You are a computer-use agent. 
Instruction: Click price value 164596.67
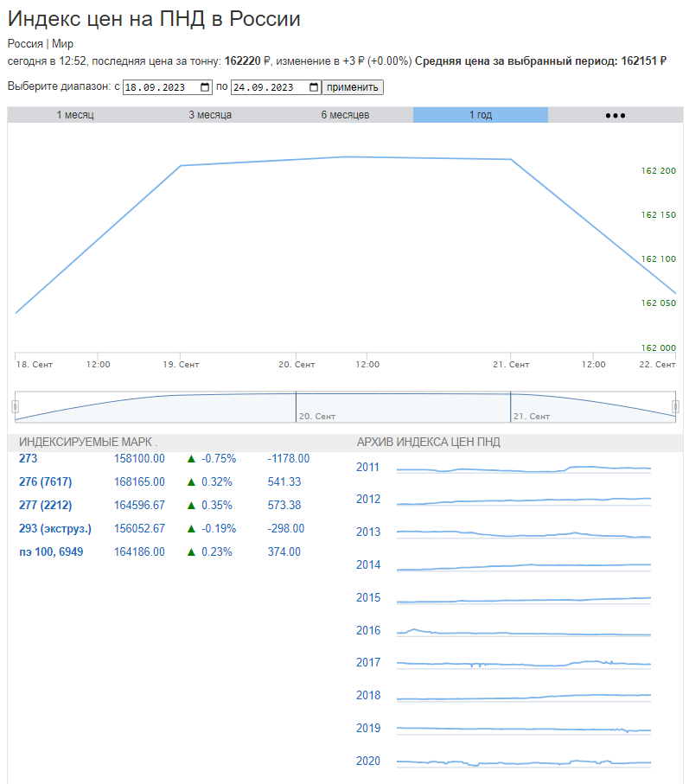coord(139,505)
